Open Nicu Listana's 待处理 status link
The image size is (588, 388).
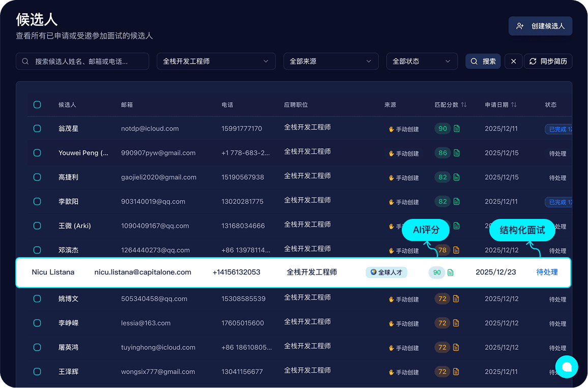(x=547, y=272)
